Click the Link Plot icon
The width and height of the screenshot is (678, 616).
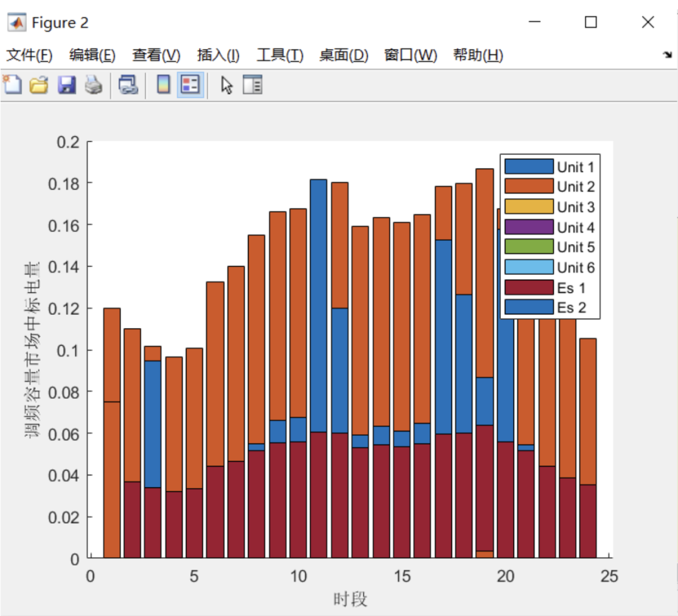(128, 85)
